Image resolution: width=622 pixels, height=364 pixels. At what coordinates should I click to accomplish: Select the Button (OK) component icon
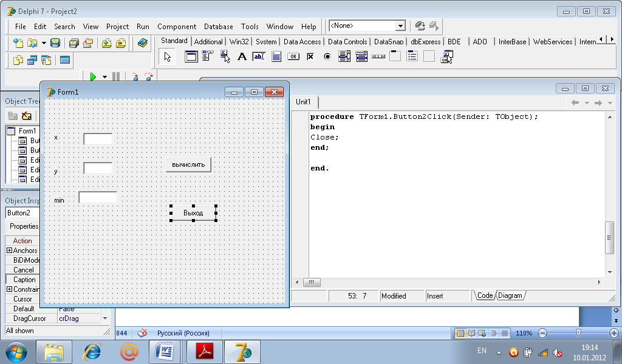(x=293, y=56)
